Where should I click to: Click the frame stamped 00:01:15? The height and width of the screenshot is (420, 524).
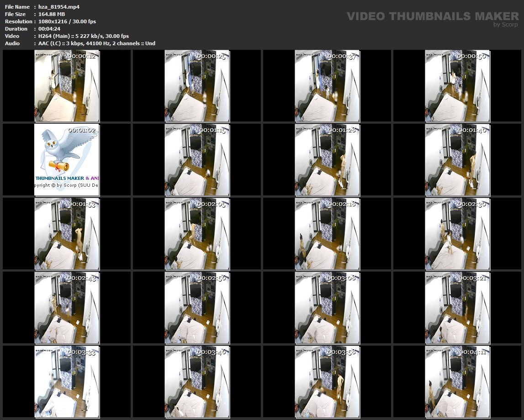click(x=197, y=159)
